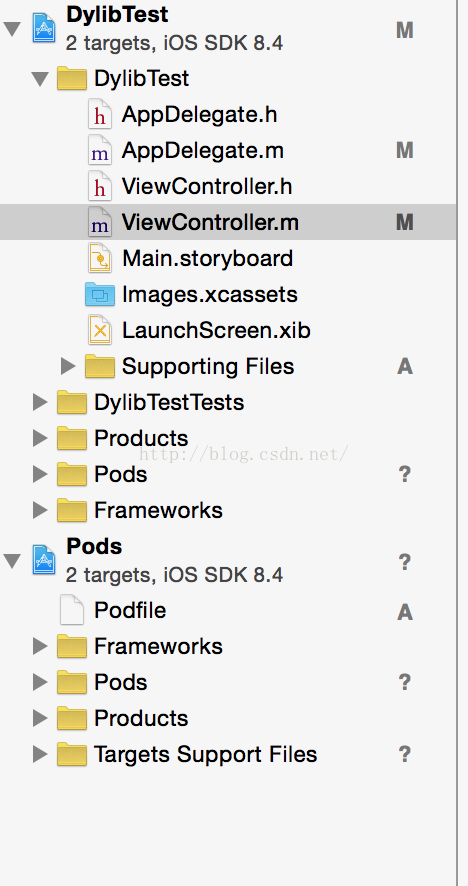
Task: Click the question mark status beside Targets Support Files
Action: click(x=405, y=754)
